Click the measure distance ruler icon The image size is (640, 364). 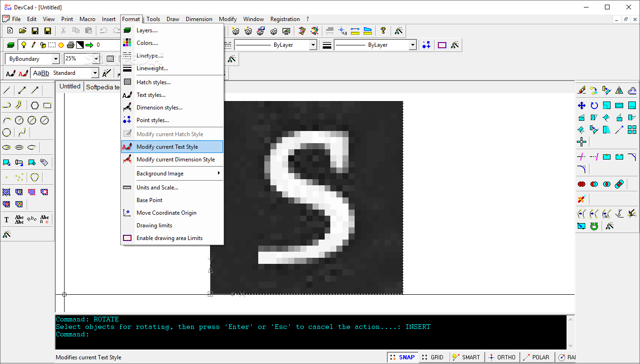pyautogui.click(x=355, y=31)
